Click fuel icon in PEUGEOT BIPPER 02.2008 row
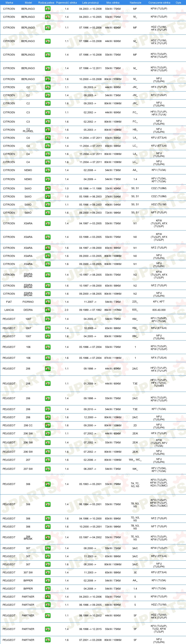This screenshot has width=186, height=644. pyautogui.click(x=48, y=581)
